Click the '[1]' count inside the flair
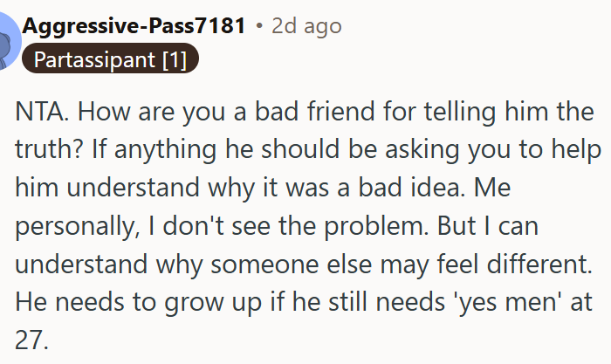Image resolution: width=611 pixels, height=364 pixels. pyautogui.click(x=175, y=59)
